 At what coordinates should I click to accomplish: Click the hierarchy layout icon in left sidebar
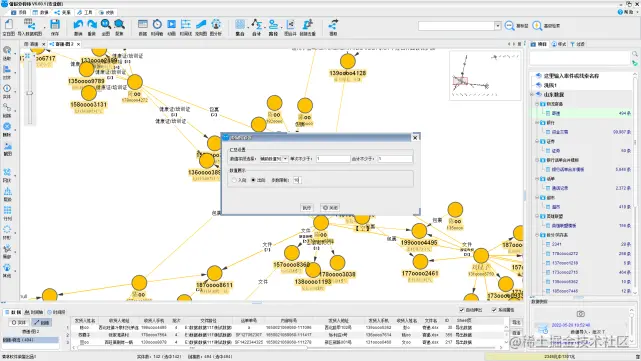click(x=7, y=191)
